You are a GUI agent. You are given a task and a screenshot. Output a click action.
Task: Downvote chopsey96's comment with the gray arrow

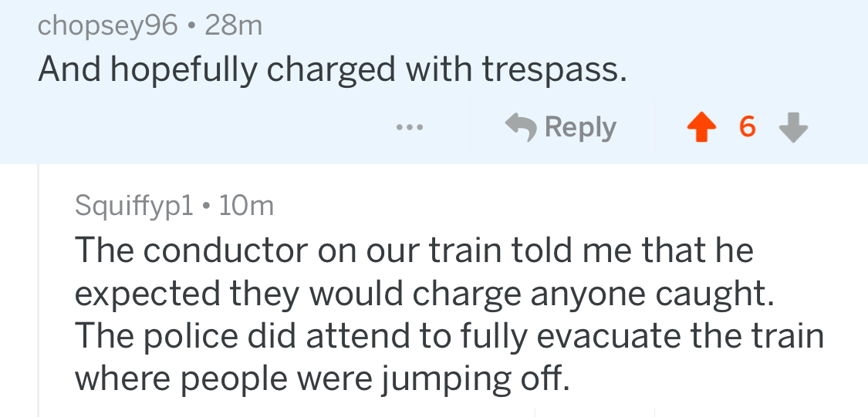[x=792, y=128]
